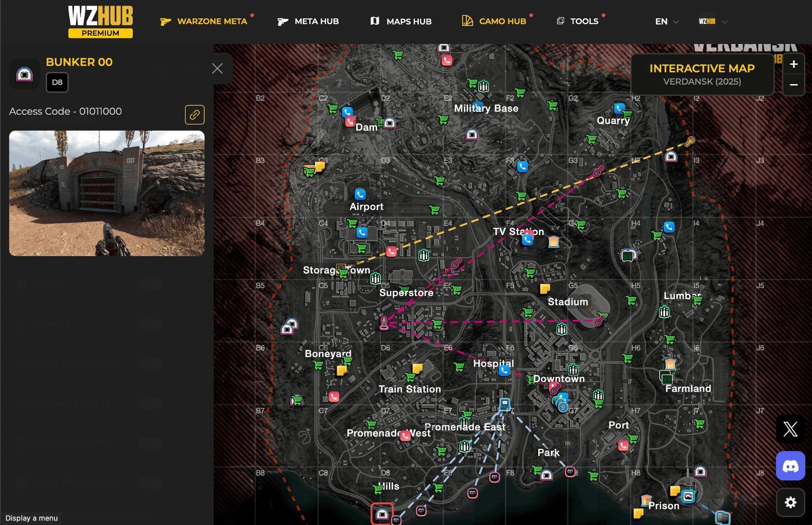This screenshot has width=812, height=525.
Task: Select the pink chess pawn marker below Superstore
Action: tap(384, 323)
